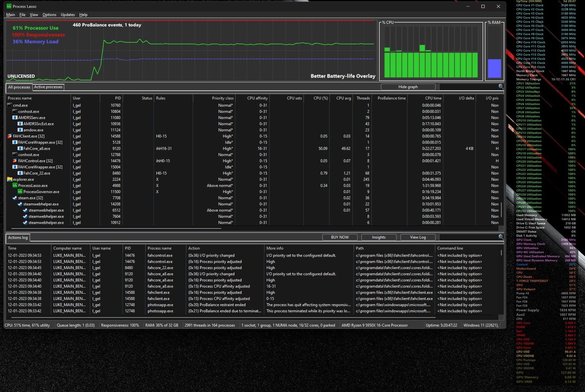
Task: Open the Updates menu
Action: (x=68, y=15)
